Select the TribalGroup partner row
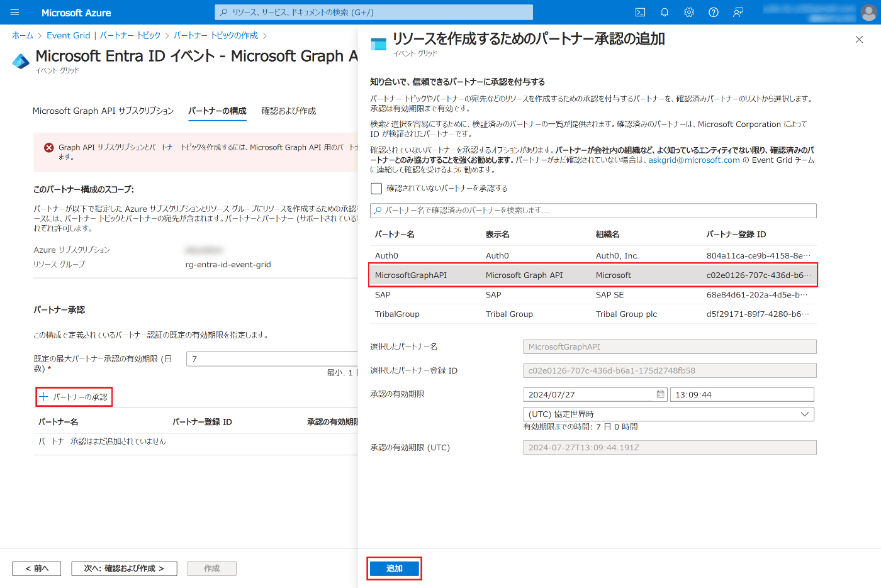 pyautogui.click(x=593, y=314)
